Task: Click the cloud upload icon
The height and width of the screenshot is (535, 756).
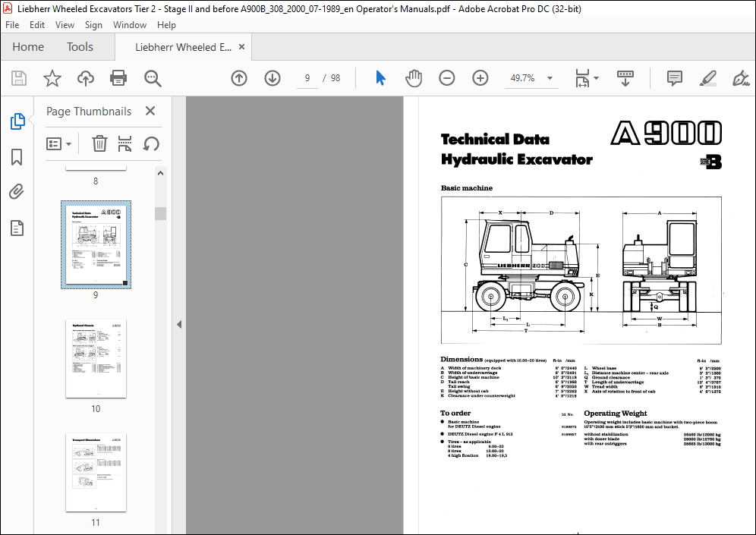Action: 86,78
